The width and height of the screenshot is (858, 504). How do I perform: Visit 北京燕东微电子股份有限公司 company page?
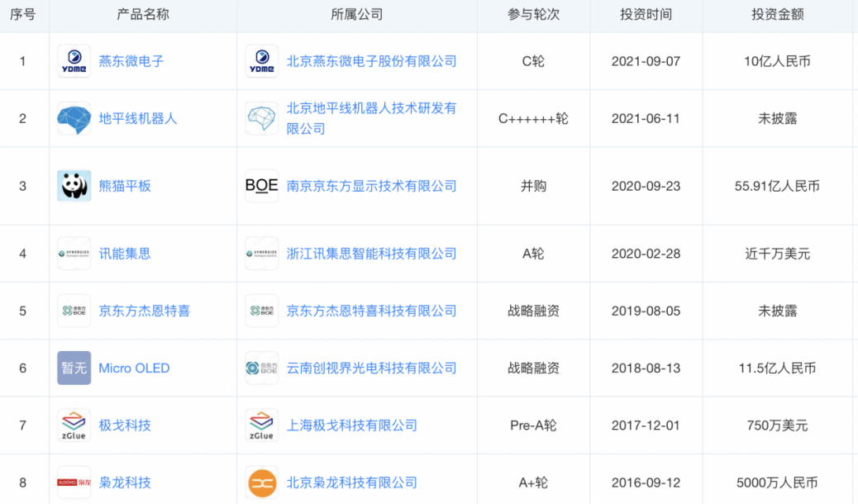click(371, 61)
